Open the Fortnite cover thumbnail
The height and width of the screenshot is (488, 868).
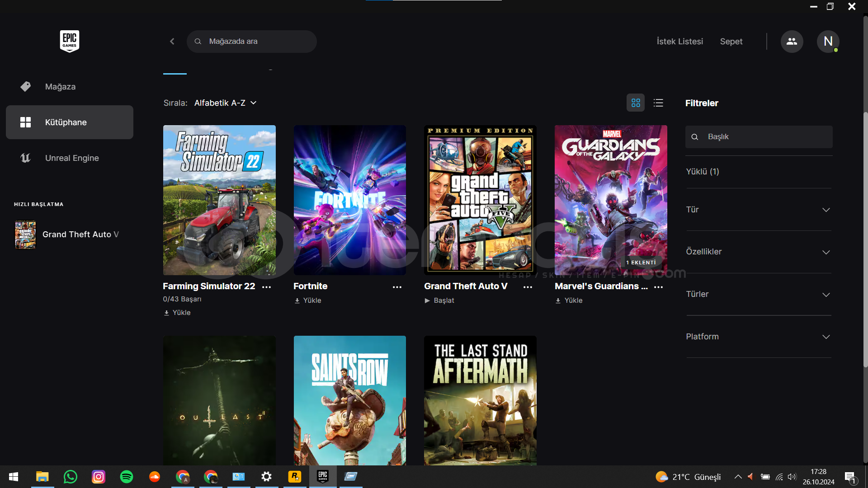click(349, 200)
